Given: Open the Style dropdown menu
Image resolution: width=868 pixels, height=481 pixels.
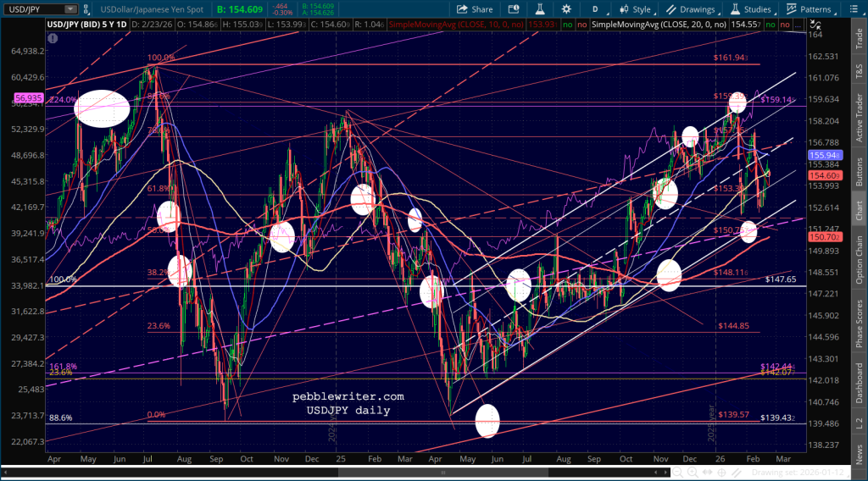Looking at the screenshot, I should pos(636,9).
